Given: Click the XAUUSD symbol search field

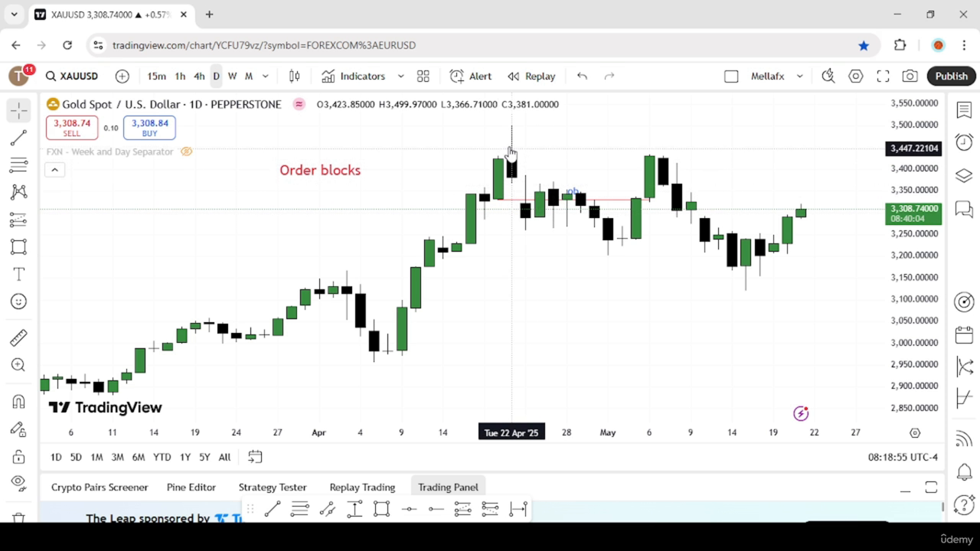Looking at the screenshot, I should tap(72, 76).
